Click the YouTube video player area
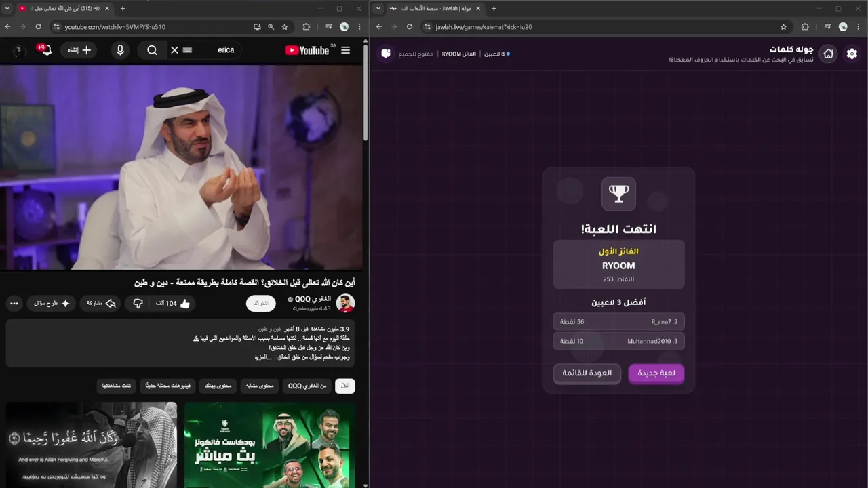This screenshot has height=488, width=868. tap(181, 167)
